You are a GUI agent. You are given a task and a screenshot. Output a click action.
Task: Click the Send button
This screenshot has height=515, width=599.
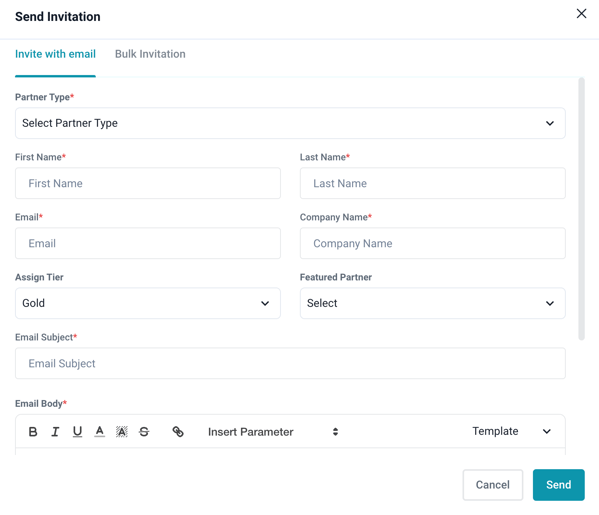(559, 485)
